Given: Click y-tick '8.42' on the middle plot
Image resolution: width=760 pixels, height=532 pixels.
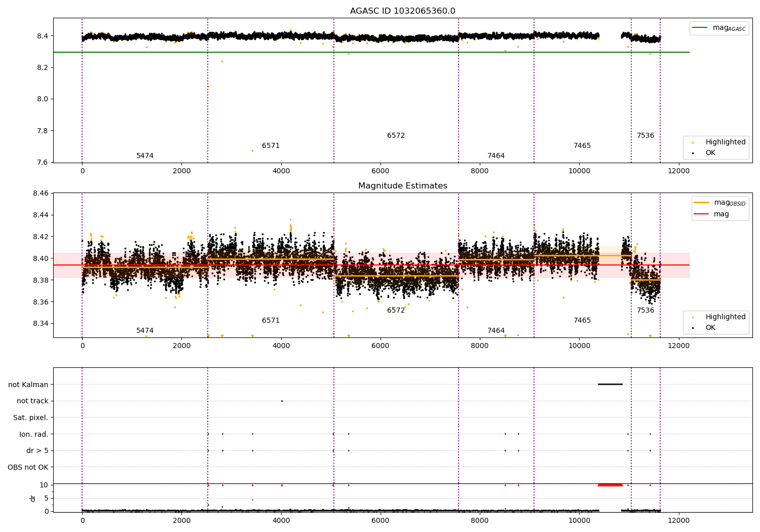Looking at the screenshot, I should pyautogui.click(x=41, y=237).
